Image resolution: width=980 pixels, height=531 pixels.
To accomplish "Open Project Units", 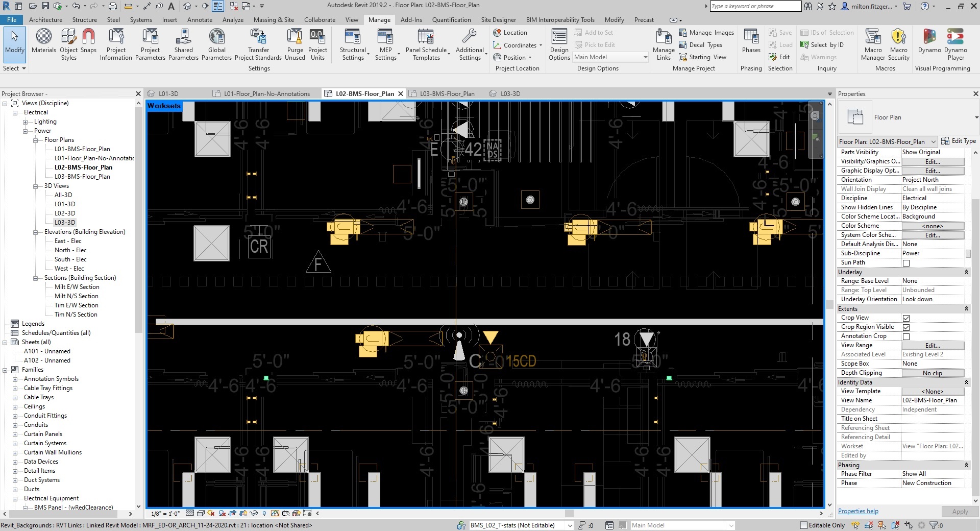I will [317, 44].
